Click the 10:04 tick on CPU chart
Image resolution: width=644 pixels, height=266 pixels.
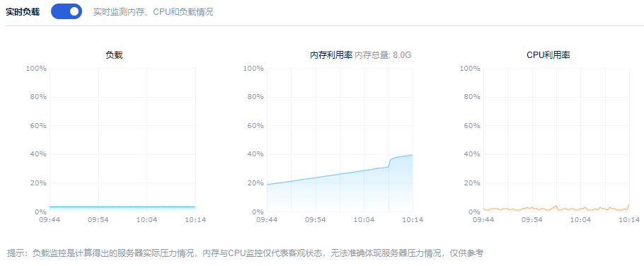click(x=581, y=219)
